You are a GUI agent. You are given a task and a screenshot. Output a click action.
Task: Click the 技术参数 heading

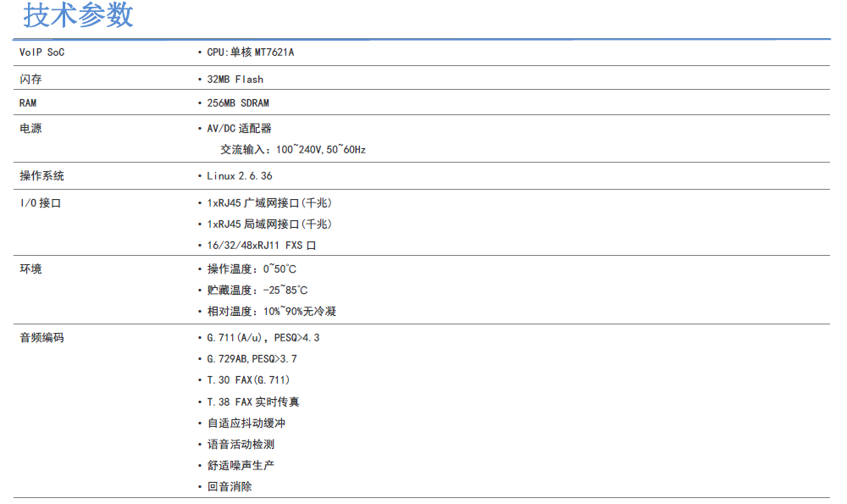(78, 16)
